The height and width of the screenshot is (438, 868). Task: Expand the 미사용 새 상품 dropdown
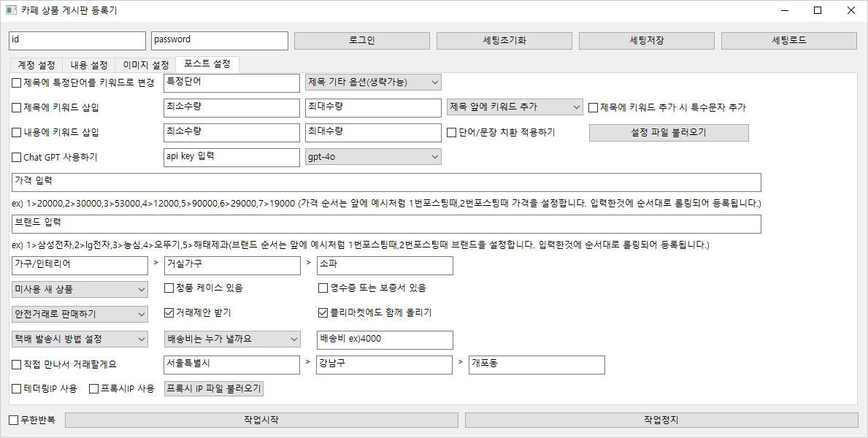pyautogui.click(x=80, y=289)
